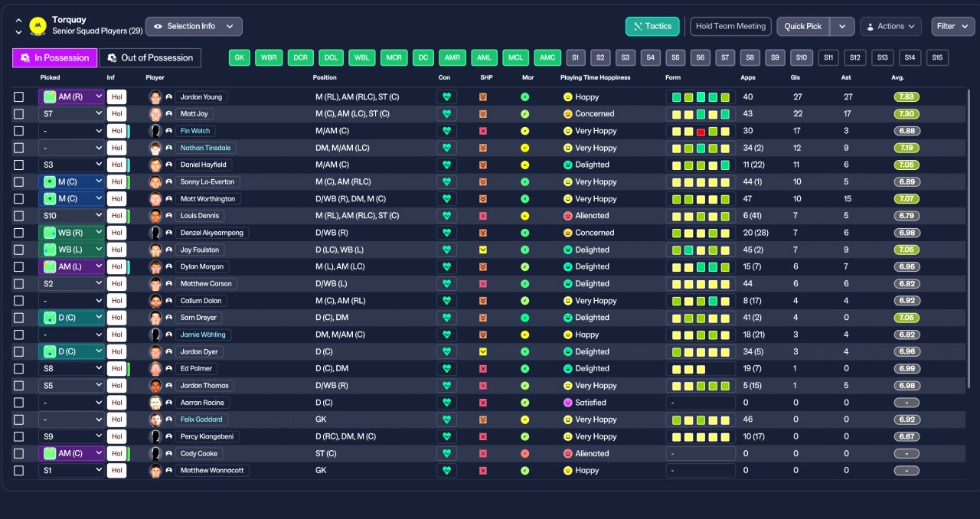
Task: Open the Tactics screen button
Action: click(652, 26)
